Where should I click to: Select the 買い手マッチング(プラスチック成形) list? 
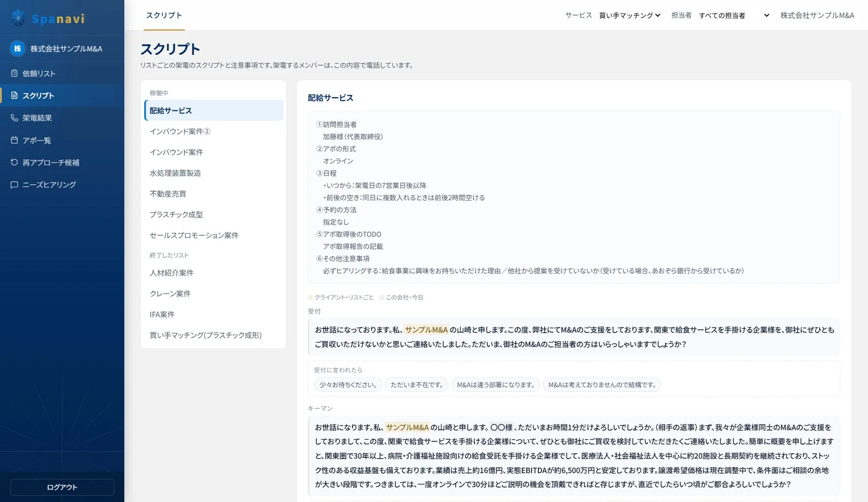(214, 335)
